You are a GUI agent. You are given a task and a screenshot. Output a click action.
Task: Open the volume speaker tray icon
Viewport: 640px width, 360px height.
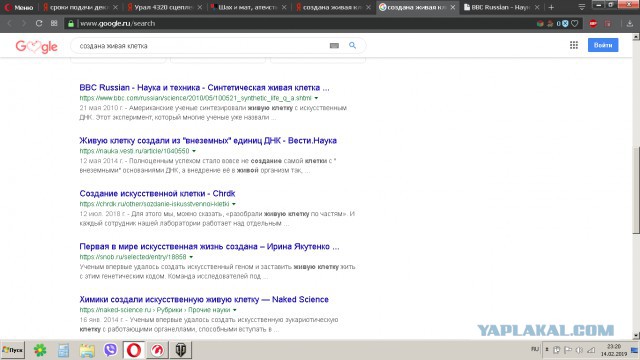tap(579, 350)
